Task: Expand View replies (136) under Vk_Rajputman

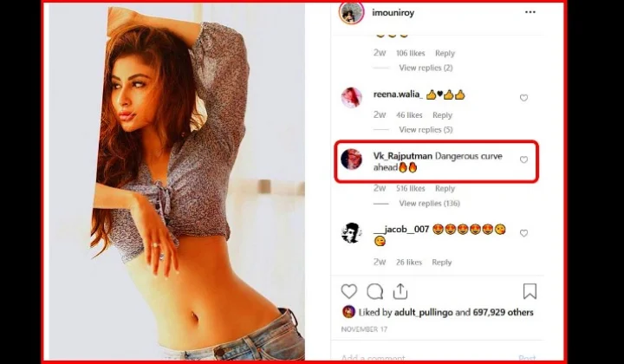Action: pos(429,204)
